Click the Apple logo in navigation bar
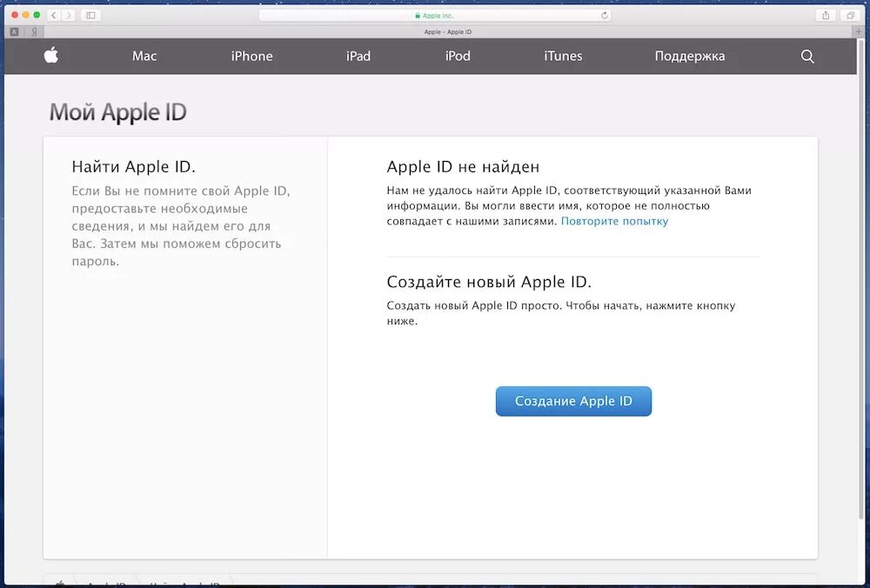870x588 pixels. [51, 56]
